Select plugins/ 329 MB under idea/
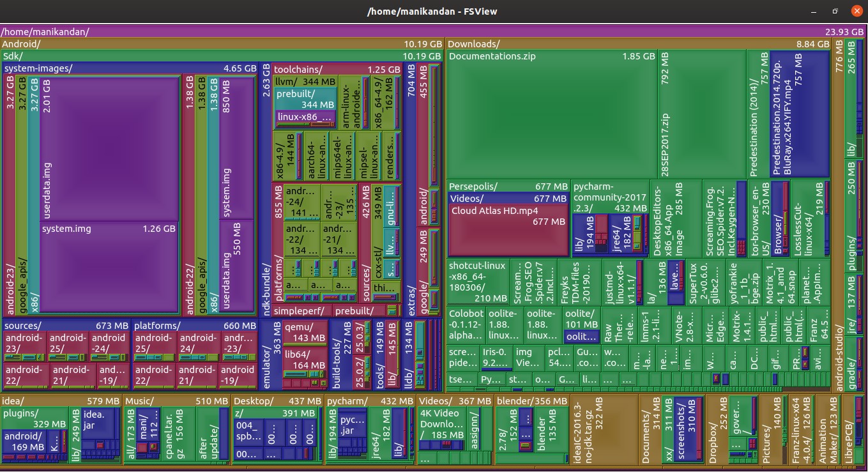This screenshot has width=868, height=472. pyautogui.click(x=36, y=418)
